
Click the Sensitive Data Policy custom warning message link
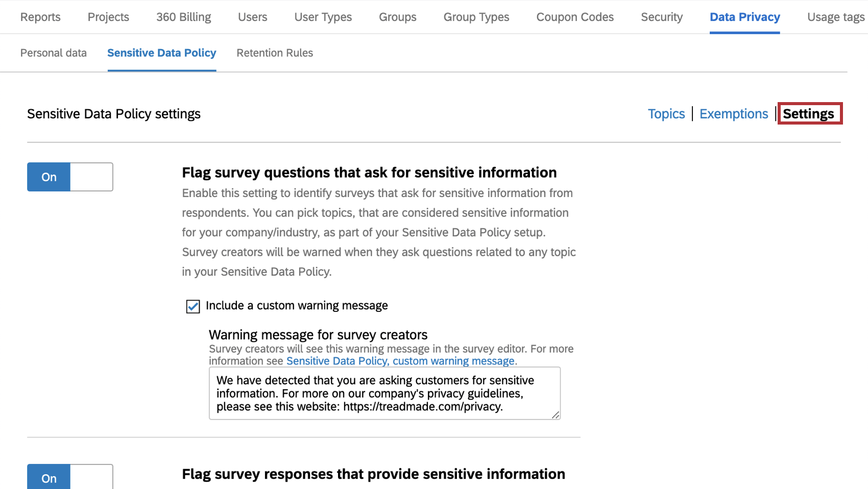(x=400, y=361)
